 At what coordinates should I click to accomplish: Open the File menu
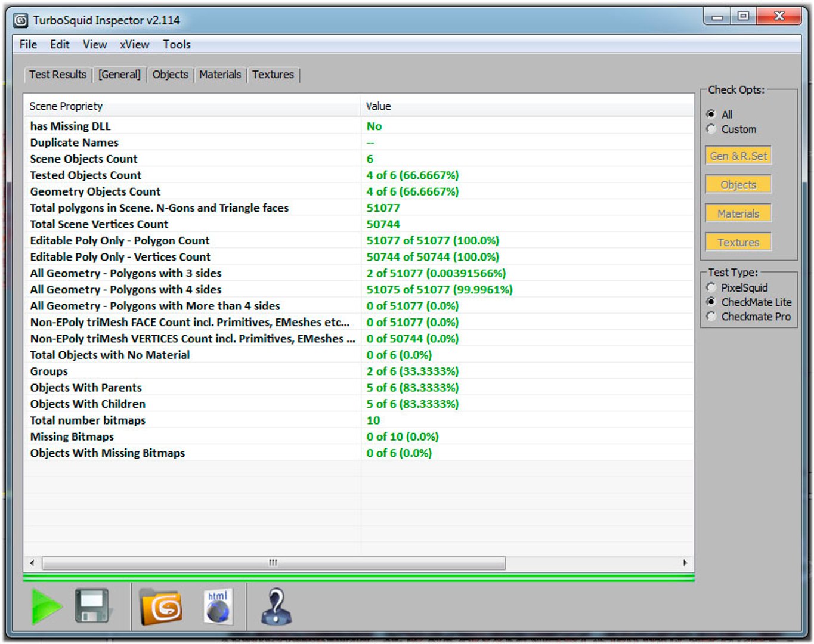click(28, 45)
